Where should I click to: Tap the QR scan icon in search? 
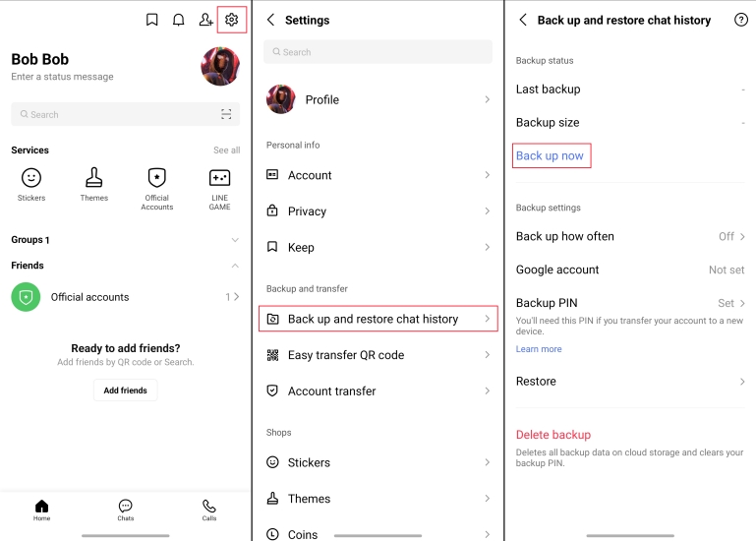226,114
